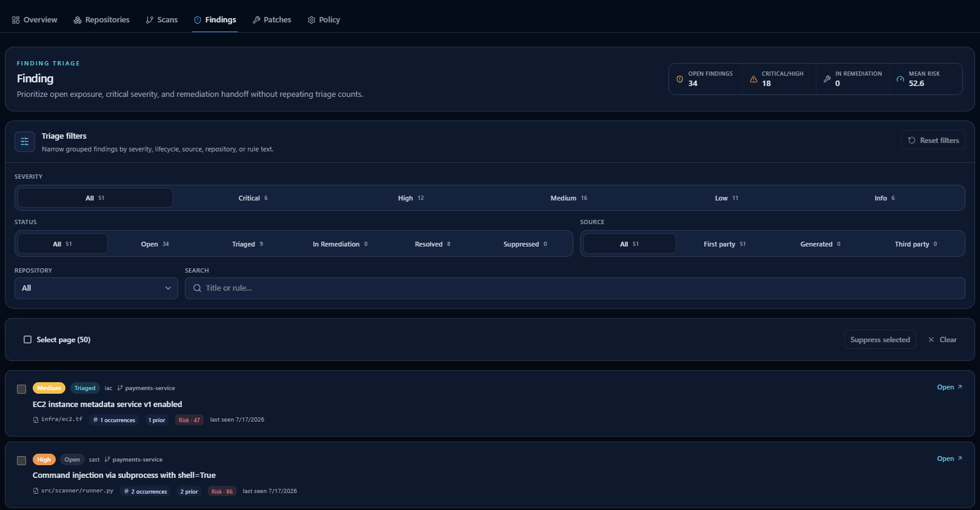This screenshot has width=980, height=510.
Task: Select the source All 51 segment
Action: point(630,244)
